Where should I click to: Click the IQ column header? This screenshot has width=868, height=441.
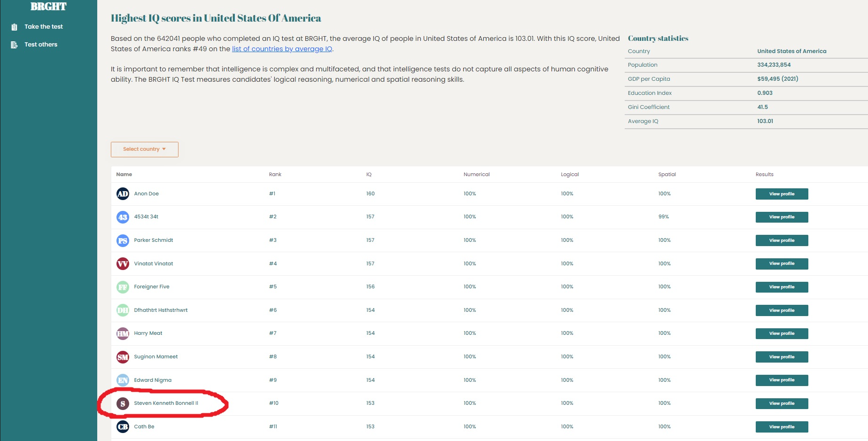click(369, 174)
